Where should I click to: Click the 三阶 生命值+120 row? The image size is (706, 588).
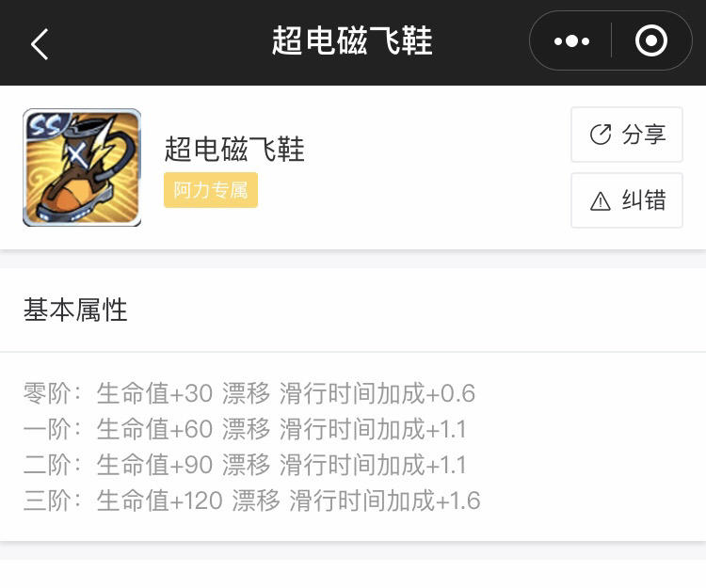(252, 501)
